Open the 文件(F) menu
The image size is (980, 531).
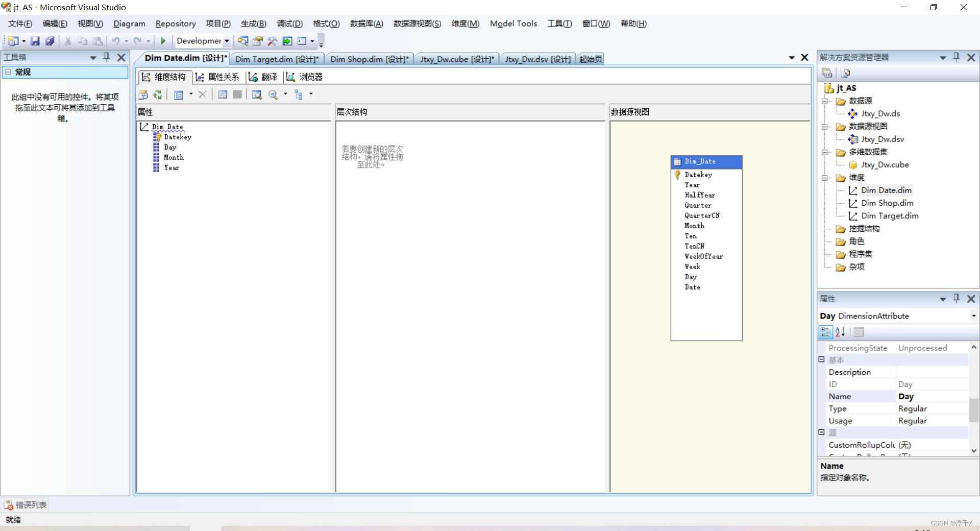click(20, 23)
